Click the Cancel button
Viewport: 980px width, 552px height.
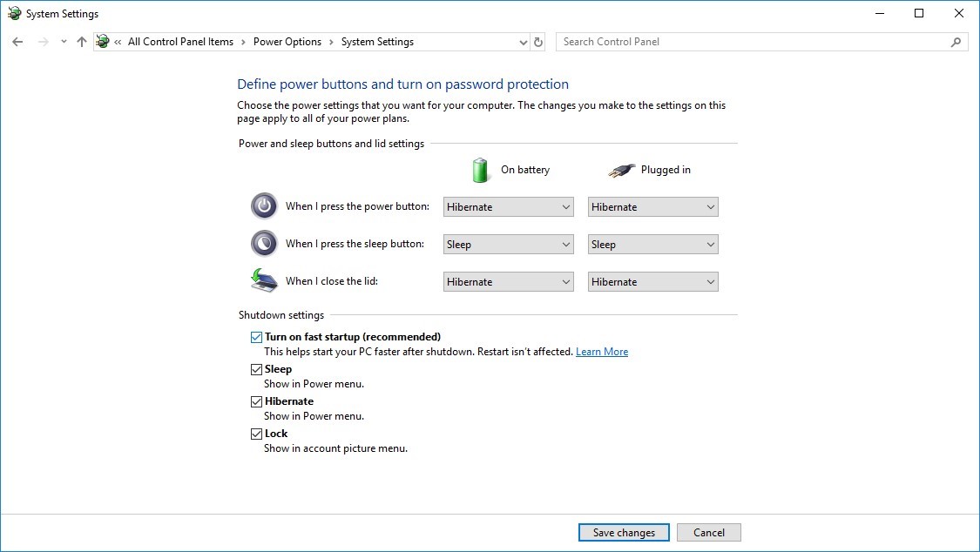tap(709, 533)
